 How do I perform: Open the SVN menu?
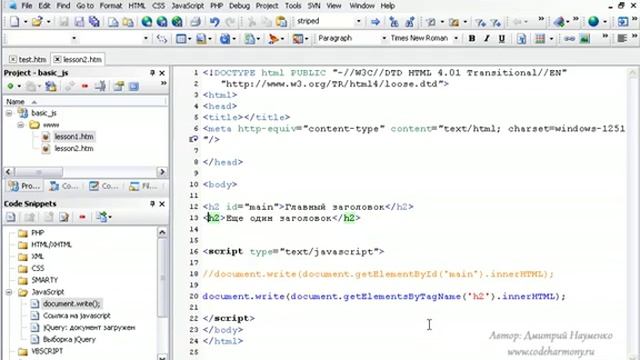pyautogui.click(x=314, y=6)
